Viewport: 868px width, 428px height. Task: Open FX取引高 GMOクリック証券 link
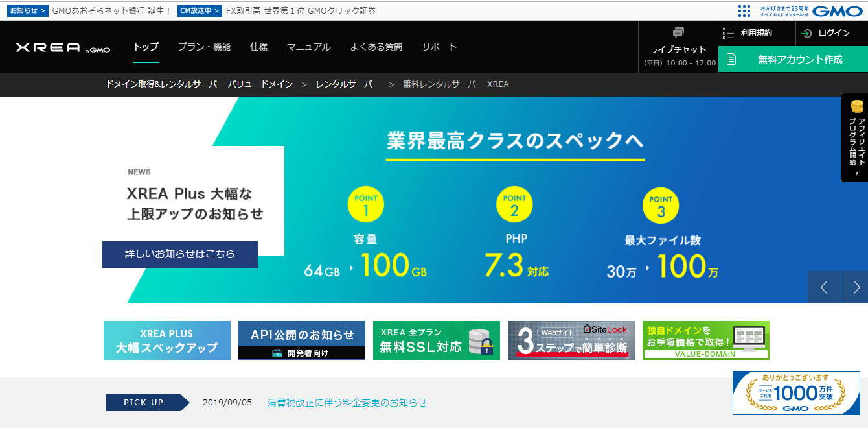coord(301,10)
